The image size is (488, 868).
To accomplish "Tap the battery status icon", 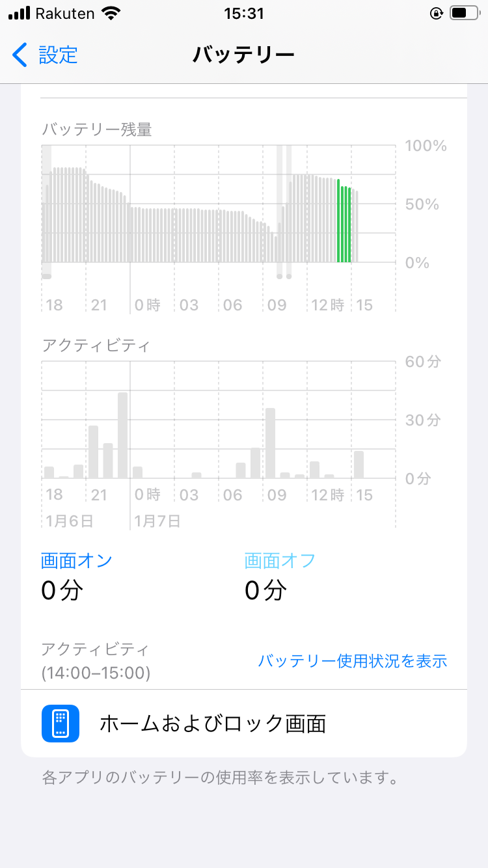I will tap(463, 13).
